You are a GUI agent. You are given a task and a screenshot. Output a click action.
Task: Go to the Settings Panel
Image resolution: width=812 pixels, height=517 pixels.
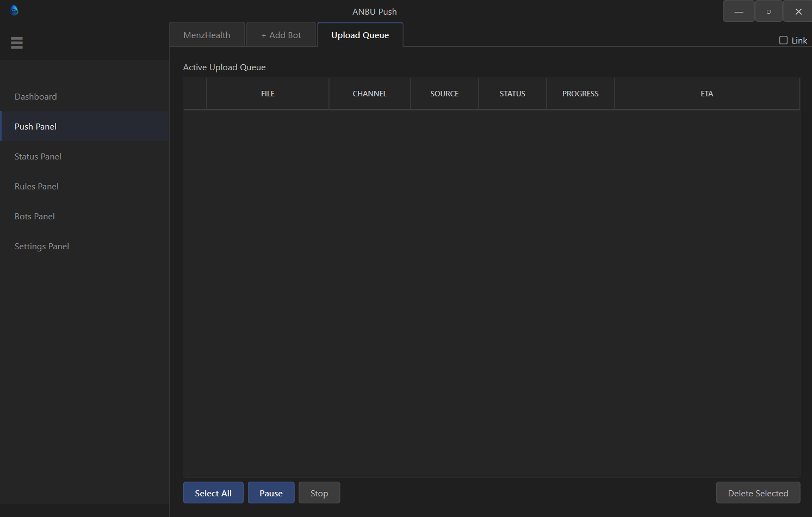42,246
